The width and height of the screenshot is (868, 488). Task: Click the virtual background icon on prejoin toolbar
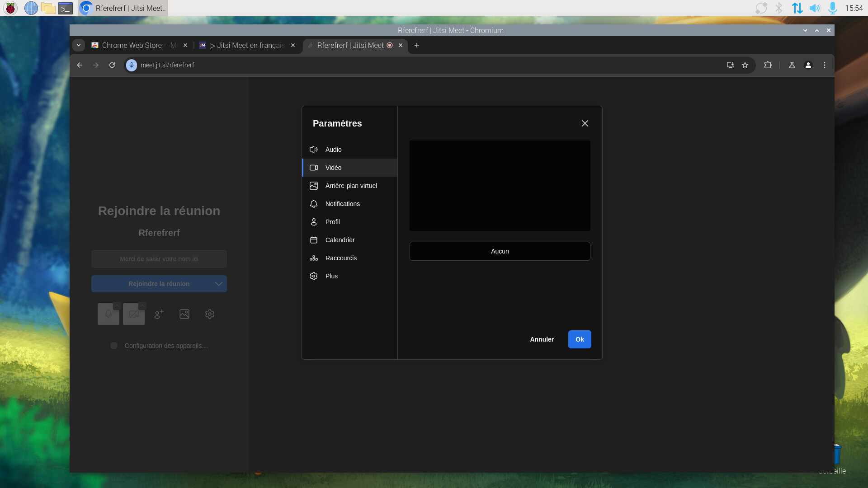click(x=184, y=314)
